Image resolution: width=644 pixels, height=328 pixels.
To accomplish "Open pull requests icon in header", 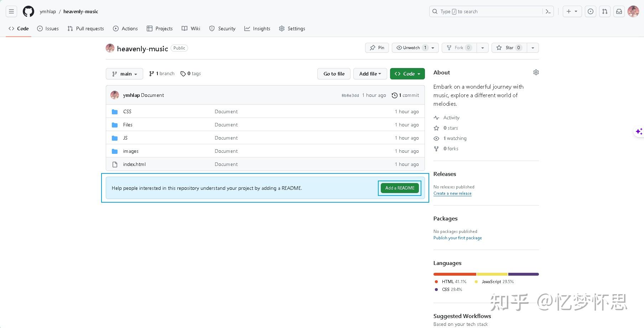I will tap(605, 11).
